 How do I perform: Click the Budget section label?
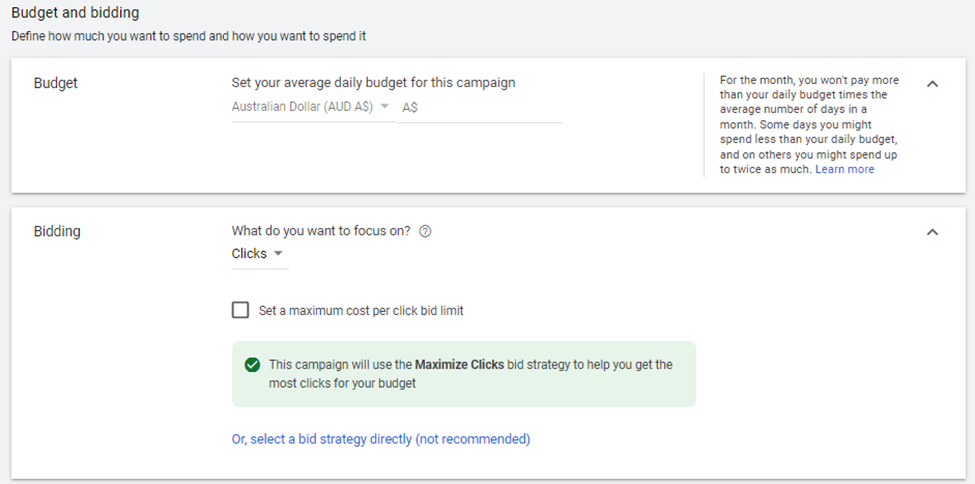(55, 83)
